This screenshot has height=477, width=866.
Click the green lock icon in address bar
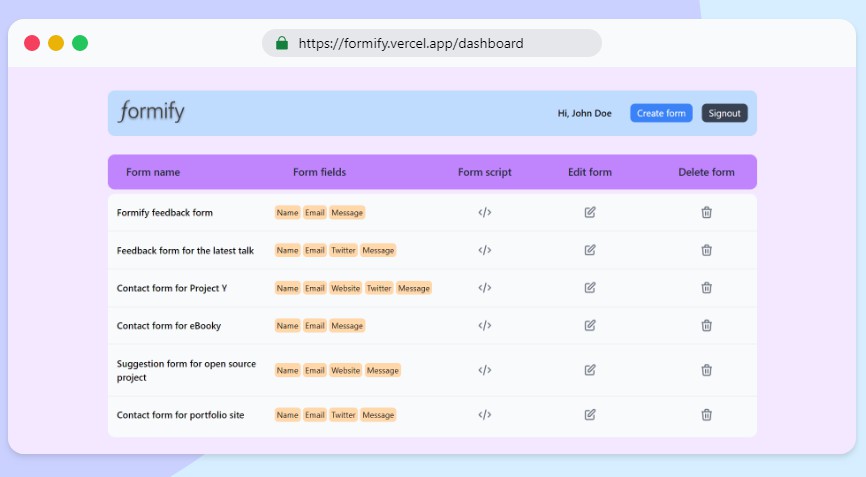tap(282, 43)
